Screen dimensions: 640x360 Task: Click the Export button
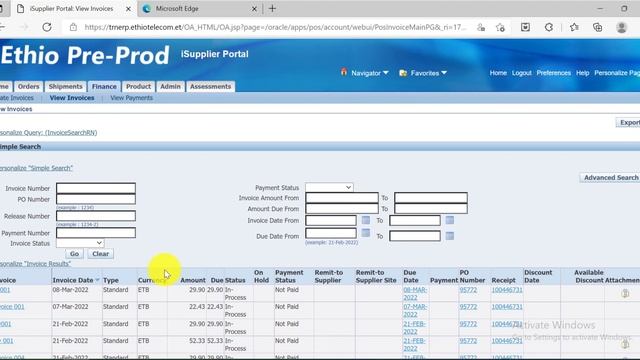click(629, 122)
